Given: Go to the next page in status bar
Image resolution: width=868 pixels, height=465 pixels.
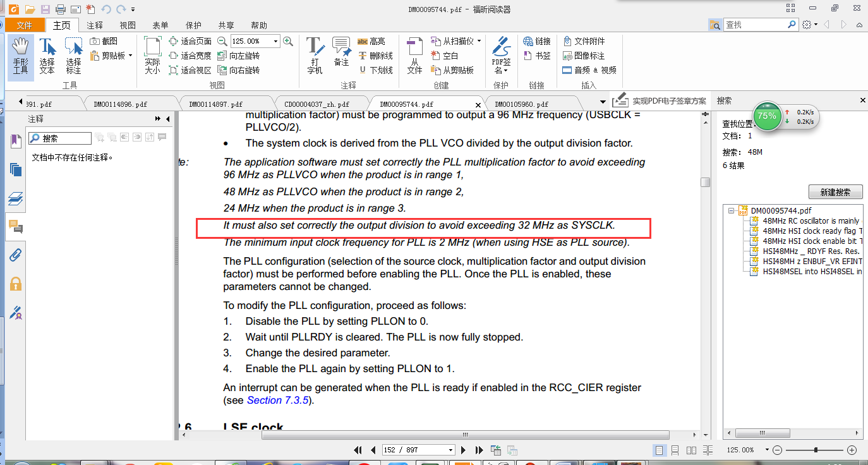Looking at the screenshot, I should click(464, 450).
